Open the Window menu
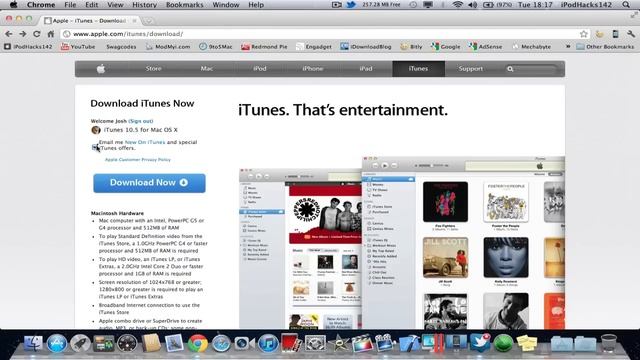Viewport: 640px width, 360px height. click(x=226, y=5)
